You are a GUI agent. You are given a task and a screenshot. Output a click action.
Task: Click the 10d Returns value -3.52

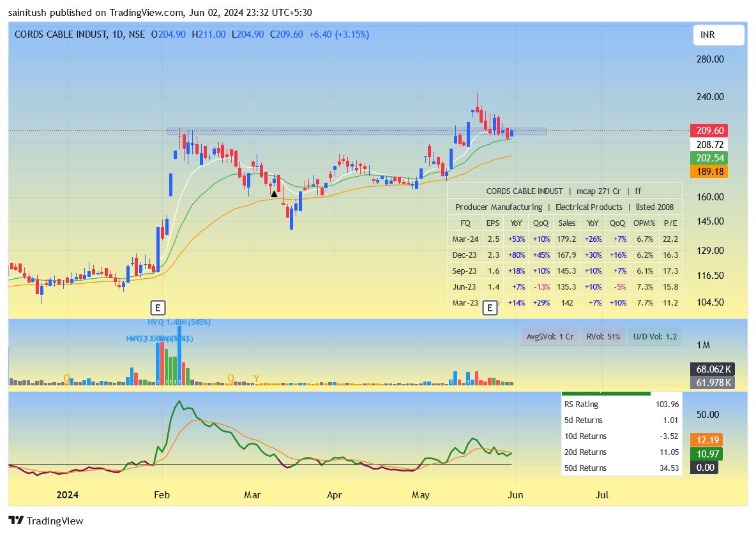pyautogui.click(x=669, y=436)
